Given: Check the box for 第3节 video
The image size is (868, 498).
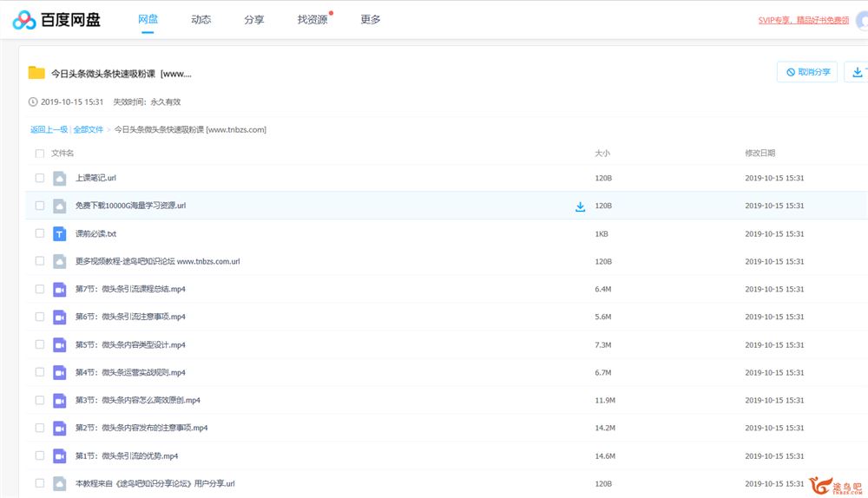Looking at the screenshot, I should coord(39,399).
